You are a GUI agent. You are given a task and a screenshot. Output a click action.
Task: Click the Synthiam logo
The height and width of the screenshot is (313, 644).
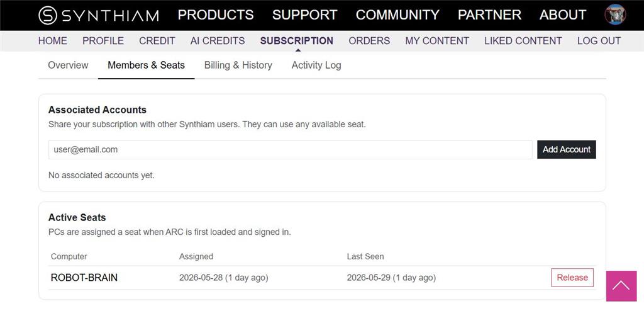(x=99, y=15)
